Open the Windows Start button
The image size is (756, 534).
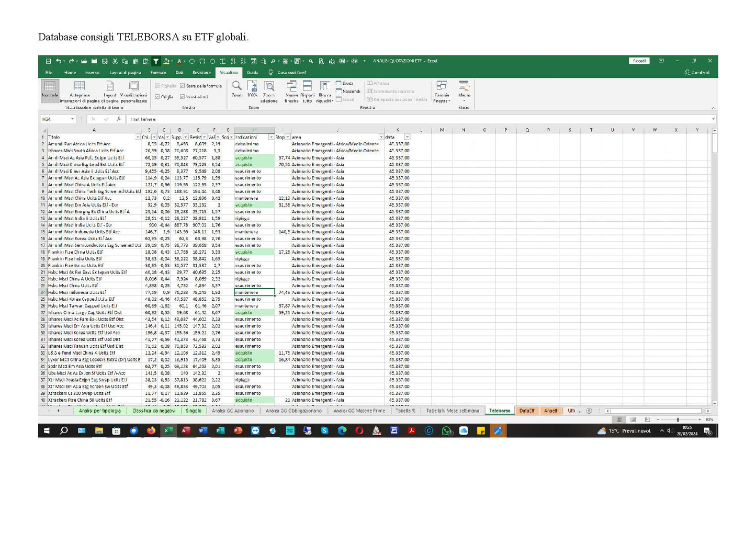(47, 430)
